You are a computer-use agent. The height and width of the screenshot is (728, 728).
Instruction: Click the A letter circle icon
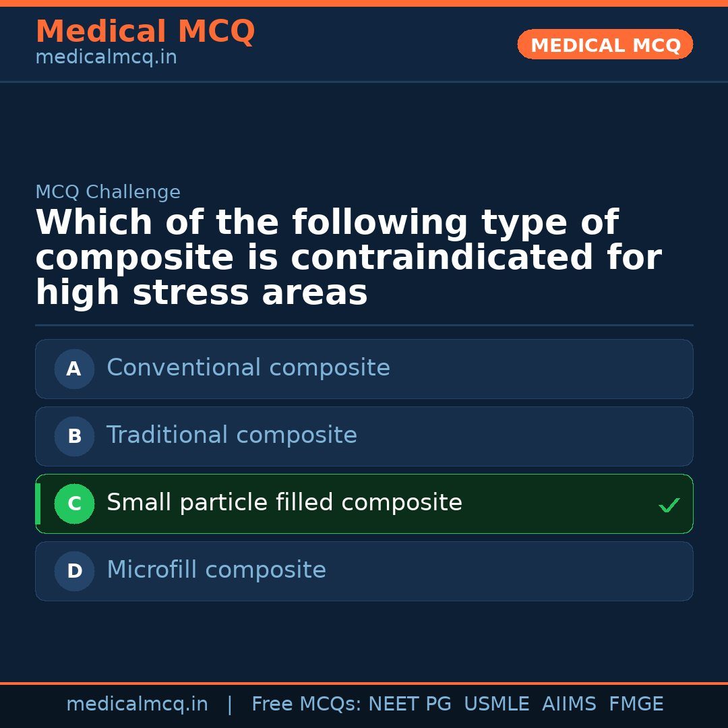tap(74, 369)
